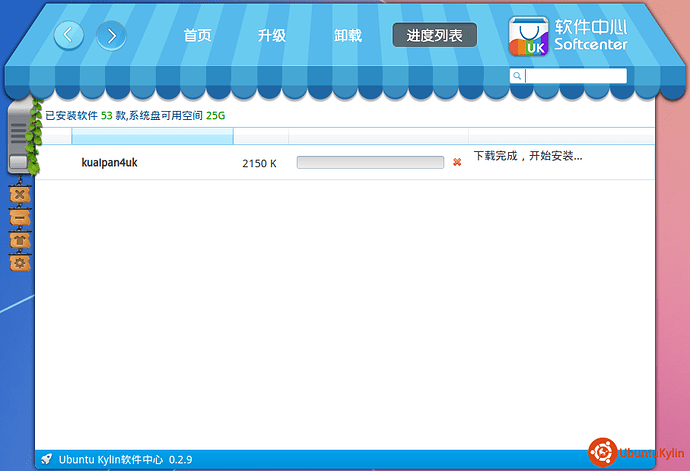Go forward with the right arrow button
The width and height of the screenshot is (690, 471).
coord(111,36)
